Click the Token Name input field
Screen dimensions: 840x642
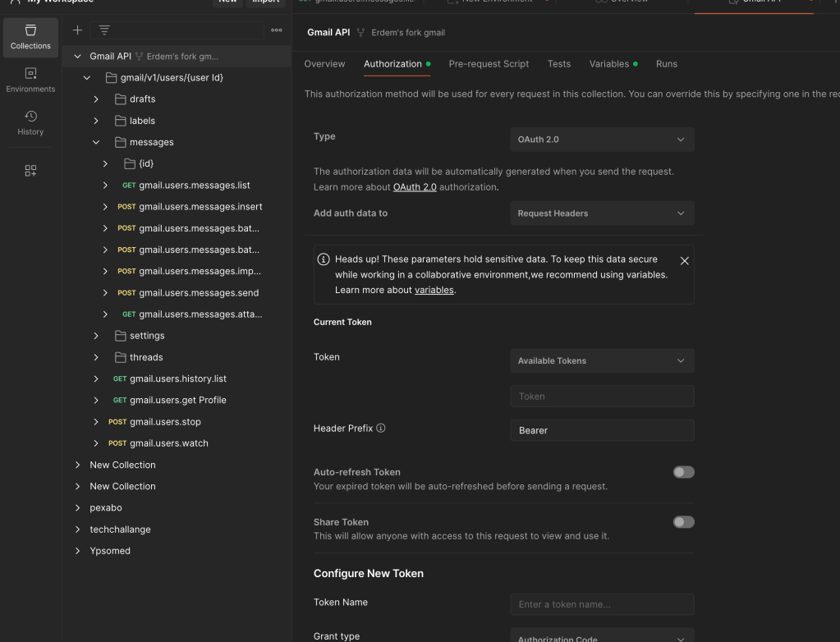(x=602, y=604)
